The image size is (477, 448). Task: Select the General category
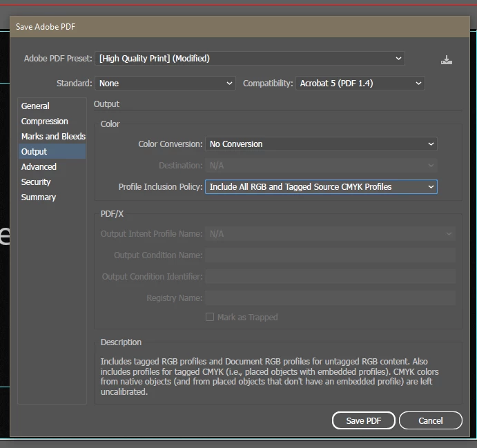(x=52, y=106)
